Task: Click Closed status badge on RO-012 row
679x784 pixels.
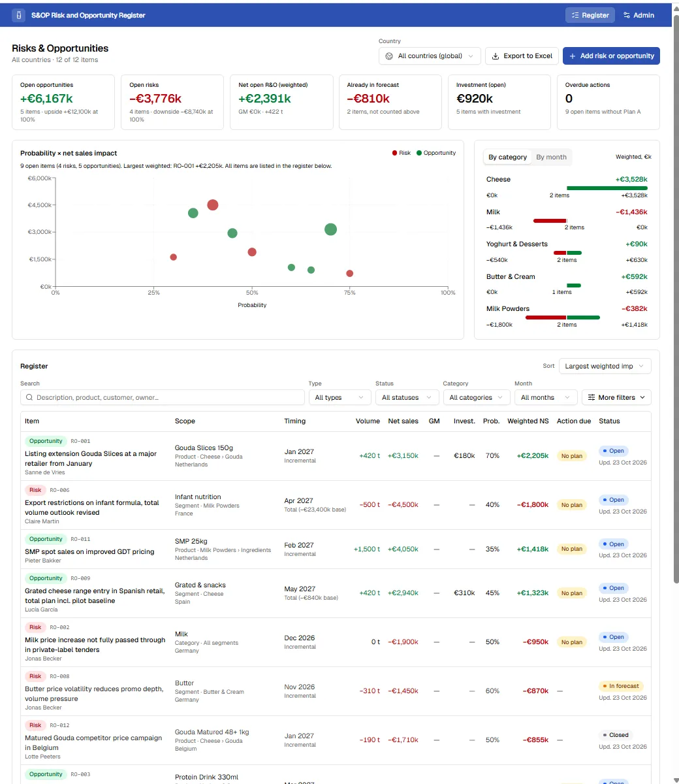Action: [x=616, y=735]
